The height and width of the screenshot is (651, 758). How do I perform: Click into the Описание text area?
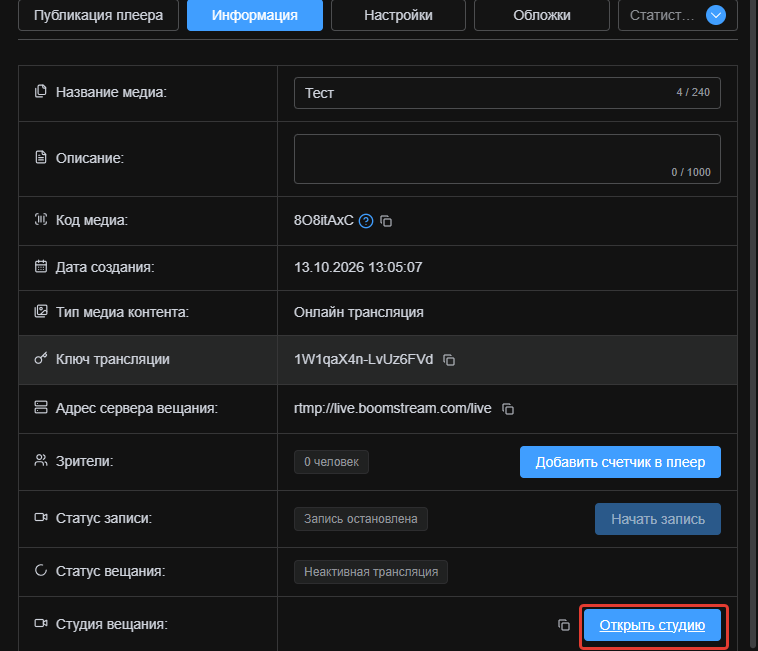coord(507,159)
